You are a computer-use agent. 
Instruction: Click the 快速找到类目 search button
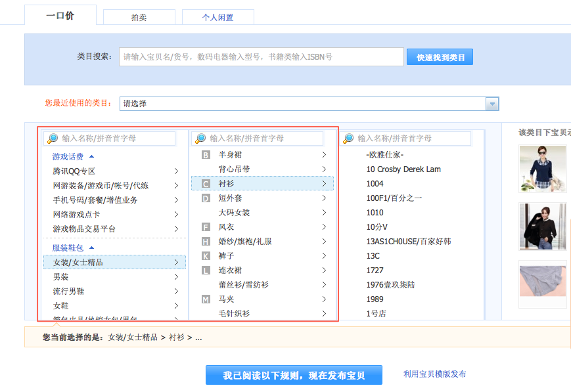(440, 58)
